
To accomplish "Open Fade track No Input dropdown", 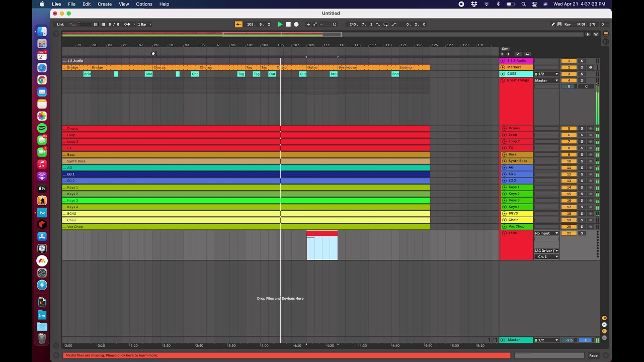I will [x=546, y=233].
